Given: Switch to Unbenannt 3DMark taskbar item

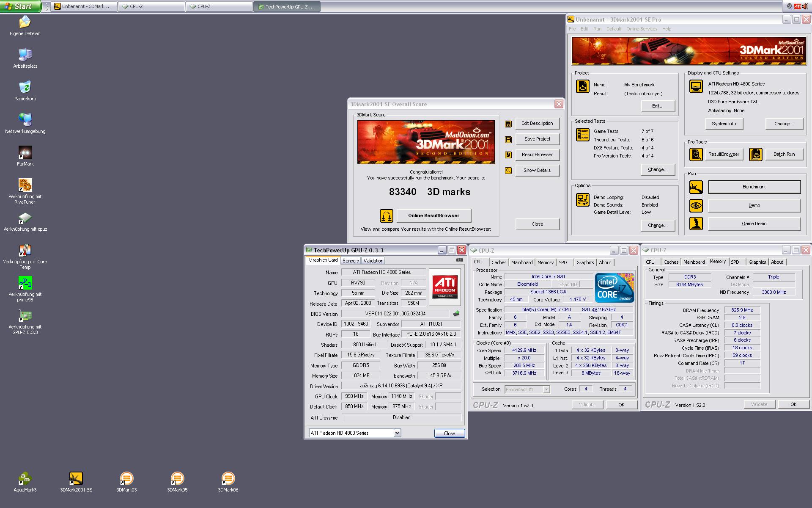Looking at the screenshot, I should click(84, 6).
